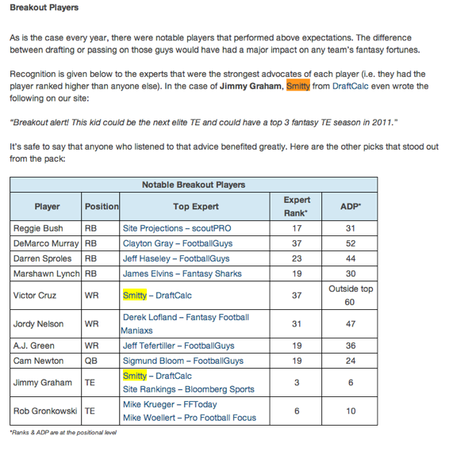Viewport: 476px width, 451px height.
Task: Select the A.J. Green cell
Action: [46, 346]
